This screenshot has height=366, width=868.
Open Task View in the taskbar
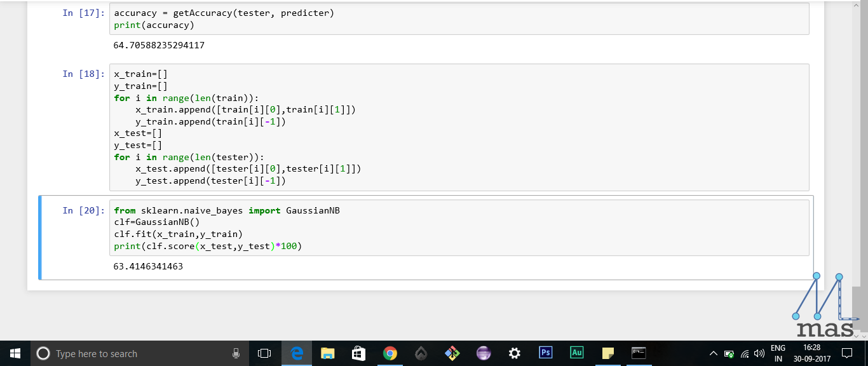264,353
